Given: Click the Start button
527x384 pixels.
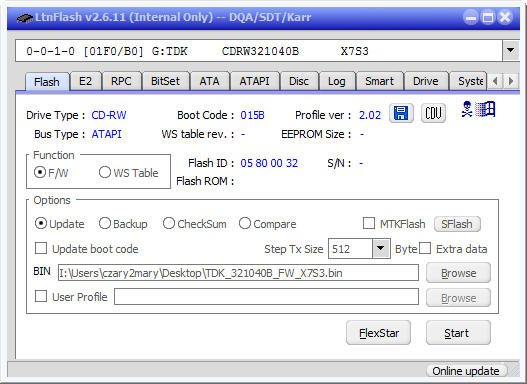Looking at the screenshot, I should (x=458, y=333).
